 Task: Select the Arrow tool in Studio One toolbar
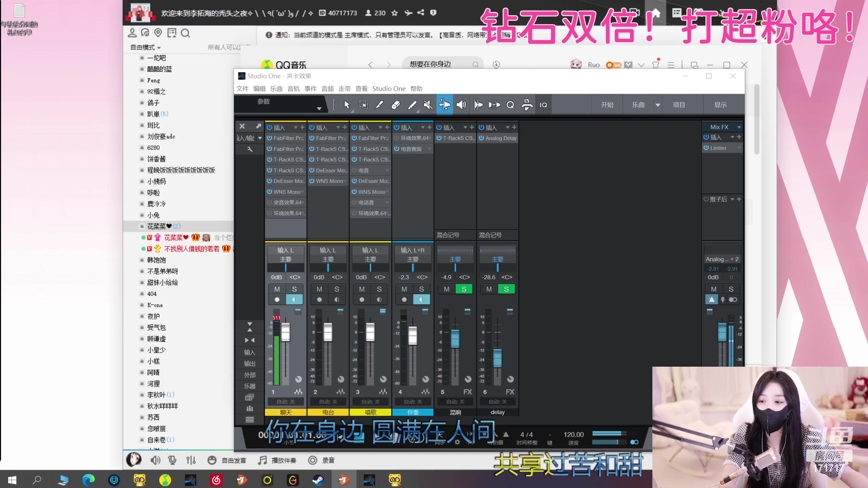[347, 105]
